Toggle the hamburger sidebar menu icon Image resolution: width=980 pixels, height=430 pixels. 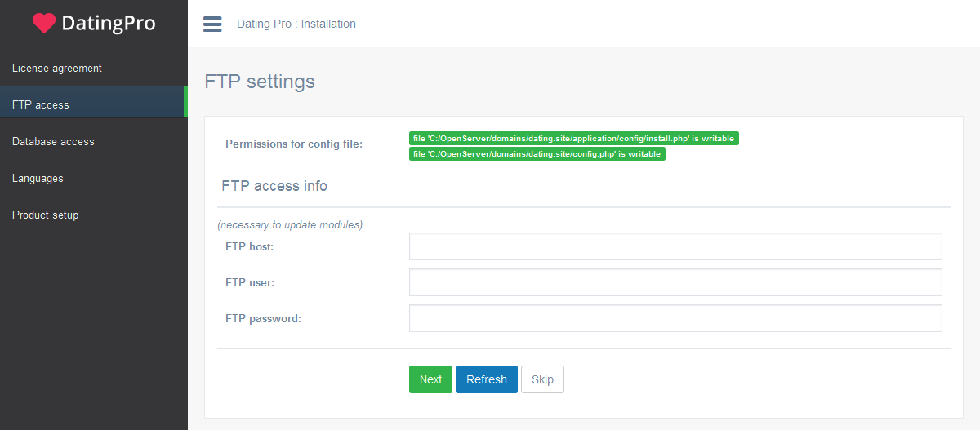(x=212, y=24)
